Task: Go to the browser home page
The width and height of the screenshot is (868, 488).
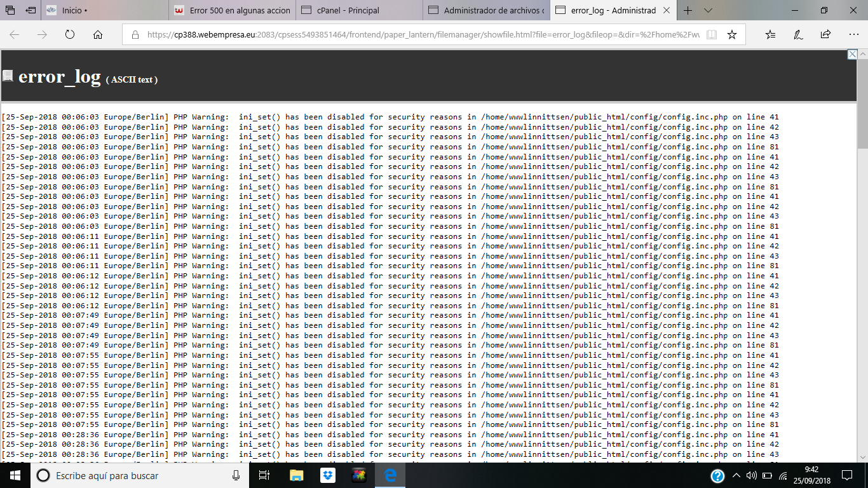Action: [x=98, y=35]
